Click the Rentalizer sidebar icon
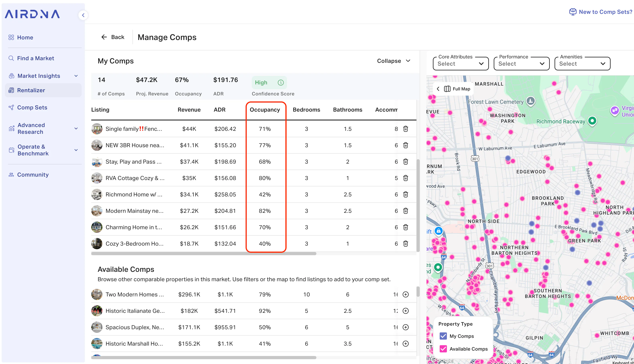This screenshot has width=634, height=364. click(x=11, y=90)
